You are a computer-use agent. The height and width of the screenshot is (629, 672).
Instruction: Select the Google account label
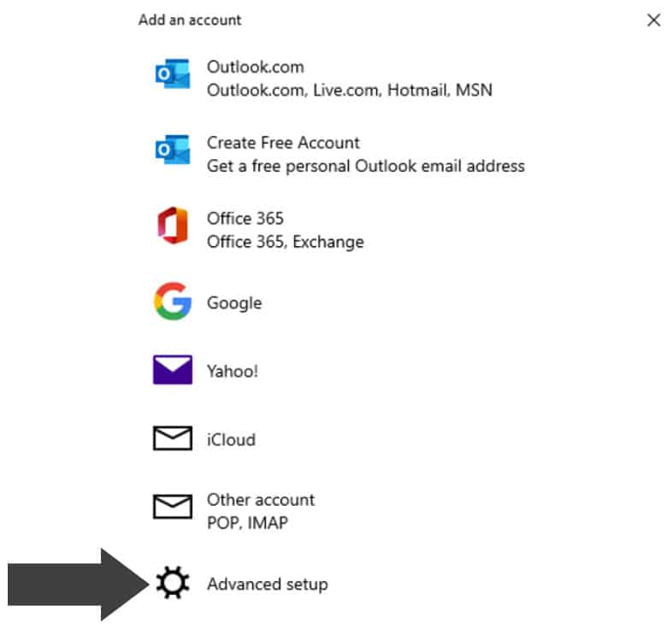pos(233,303)
